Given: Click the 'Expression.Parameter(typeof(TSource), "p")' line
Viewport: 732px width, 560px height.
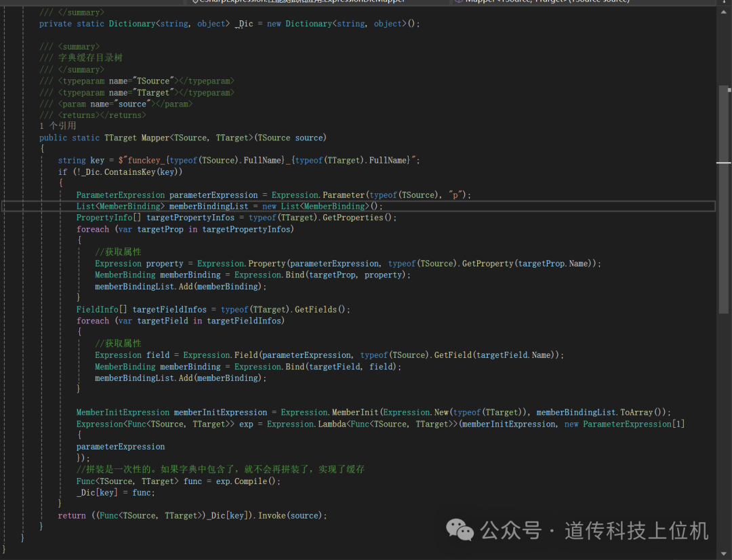Looking at the screenshot, I should point(274,195).
